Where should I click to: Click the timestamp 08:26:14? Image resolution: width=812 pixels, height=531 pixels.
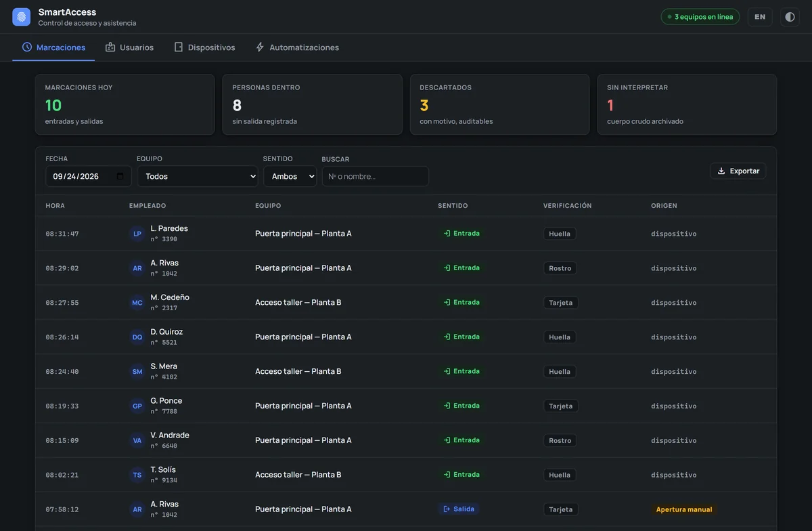pos(62,337)
